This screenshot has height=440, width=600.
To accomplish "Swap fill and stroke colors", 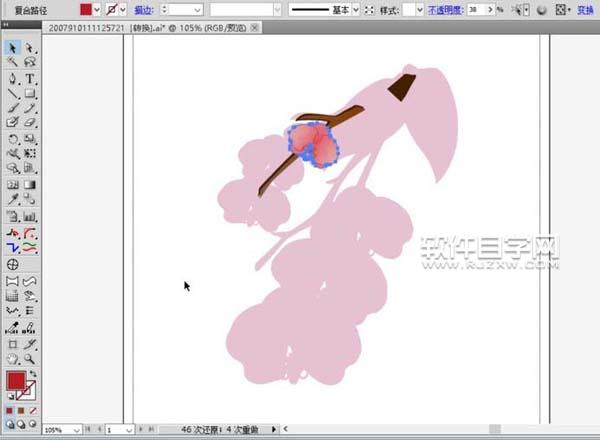I will (34, 373).
